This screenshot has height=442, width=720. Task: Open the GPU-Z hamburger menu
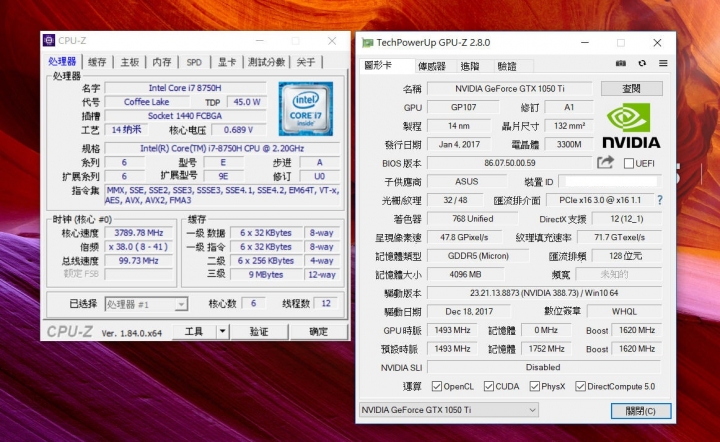[663, 63]
